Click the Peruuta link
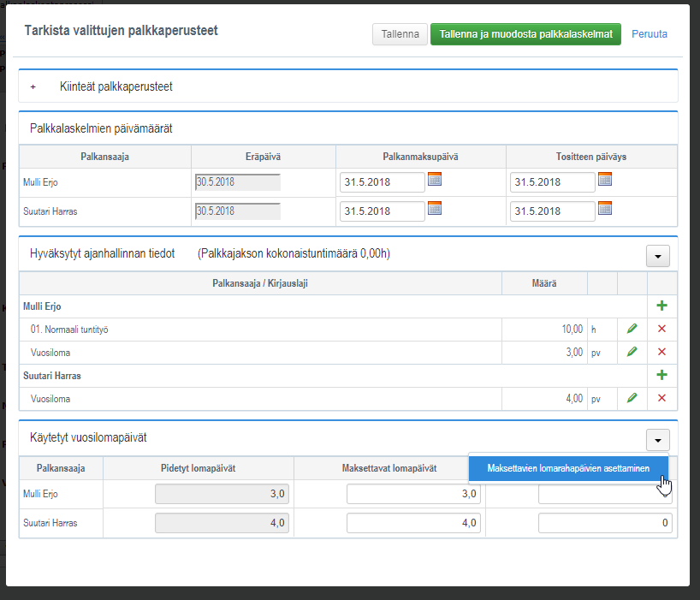The image size is (700, 600). click(650, 34)
